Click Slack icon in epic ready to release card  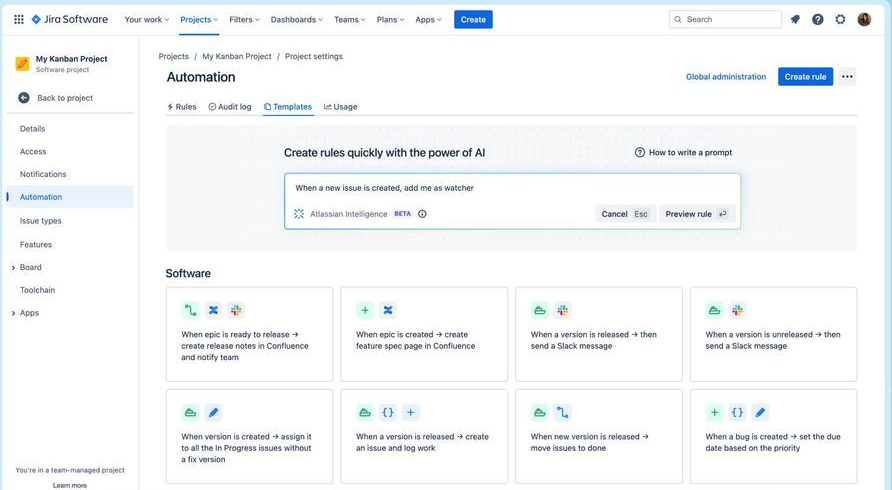236,310
